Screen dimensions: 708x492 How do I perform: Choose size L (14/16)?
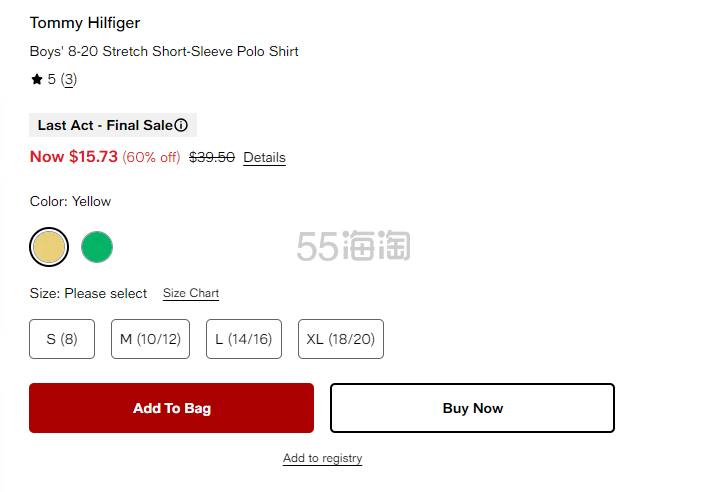pyautogui.click(x=244, y=339)
